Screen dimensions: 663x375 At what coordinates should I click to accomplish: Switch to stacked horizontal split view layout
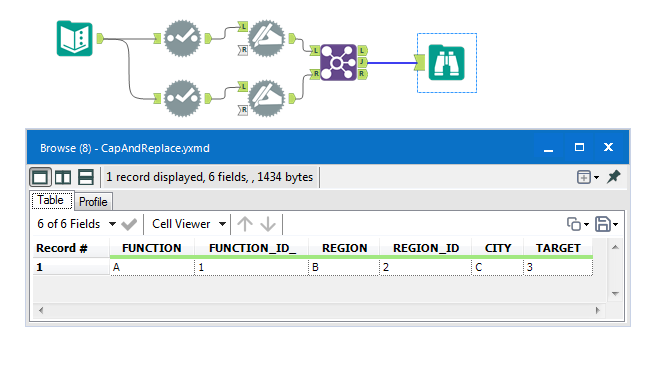coord(86,177)
